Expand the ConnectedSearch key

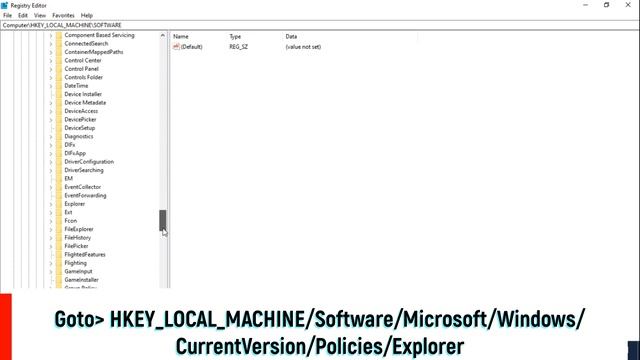(51, 44)
